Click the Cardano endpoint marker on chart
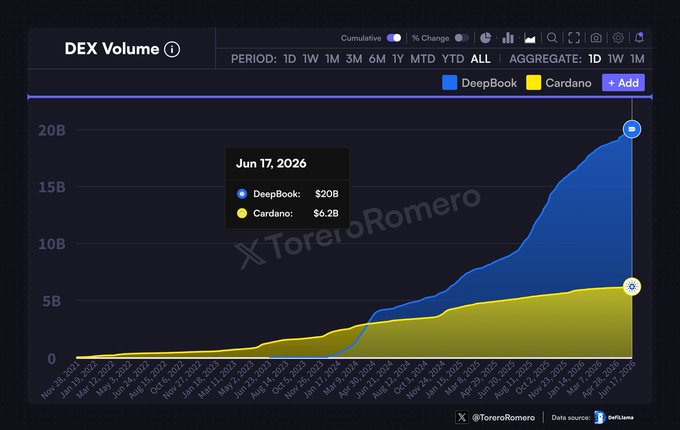The width and height of the screenshot is (680, 430). (632, 287)
